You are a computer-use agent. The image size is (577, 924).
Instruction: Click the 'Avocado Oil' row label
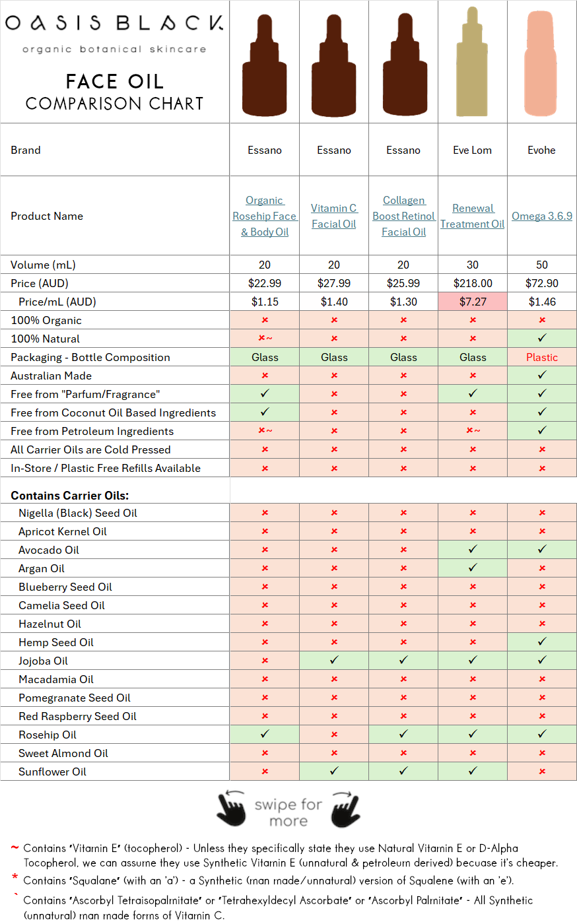(49, 550)
